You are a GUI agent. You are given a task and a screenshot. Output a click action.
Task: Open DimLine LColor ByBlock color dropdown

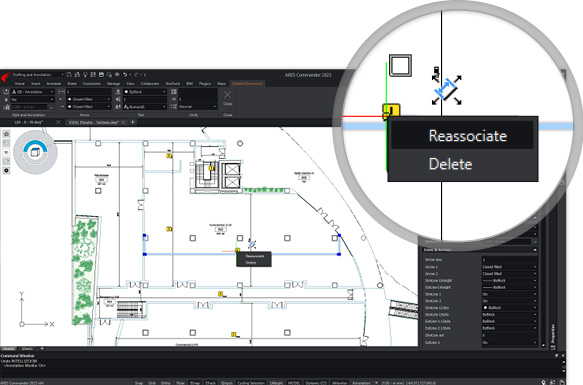pos(509,308)
